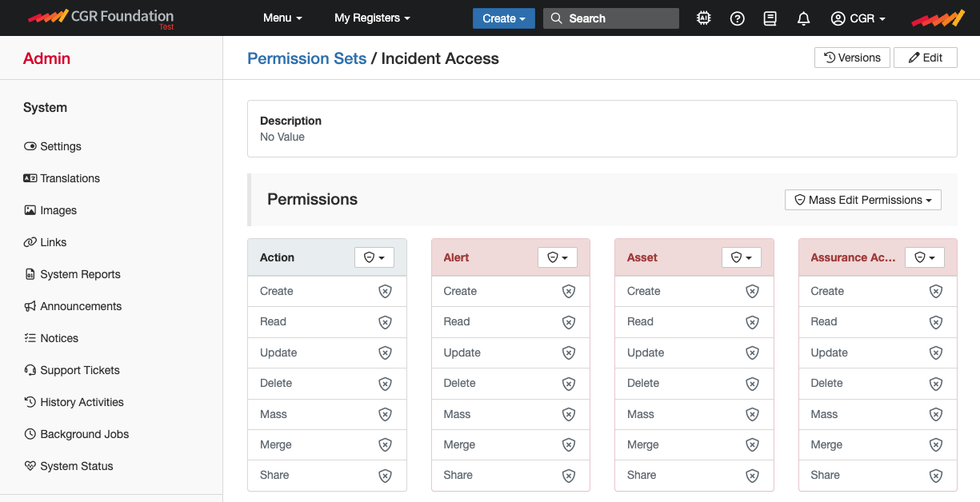Screen dimensions: 980x502
Task: Toggle Alert Create permission shield
Action: (569, 292)
